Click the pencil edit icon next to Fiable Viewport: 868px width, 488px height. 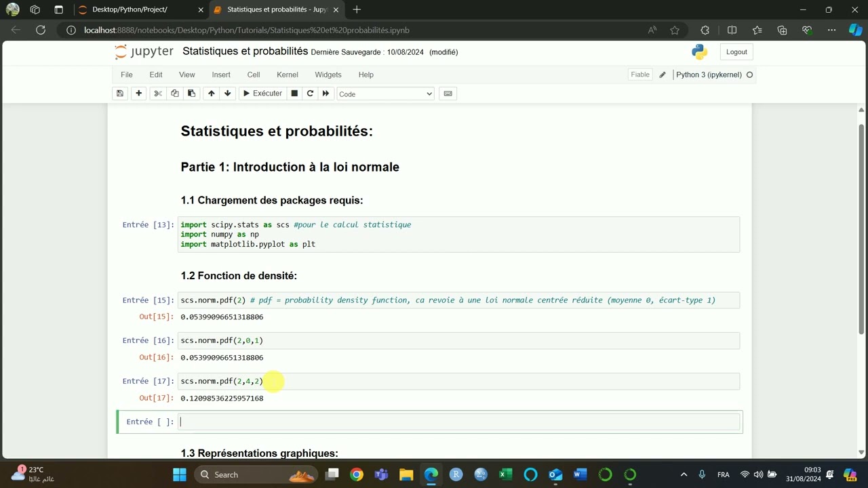click(663, 75)
